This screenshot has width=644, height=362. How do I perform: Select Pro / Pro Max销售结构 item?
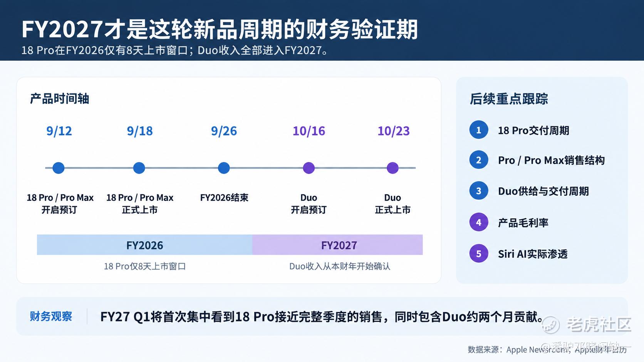551,160
